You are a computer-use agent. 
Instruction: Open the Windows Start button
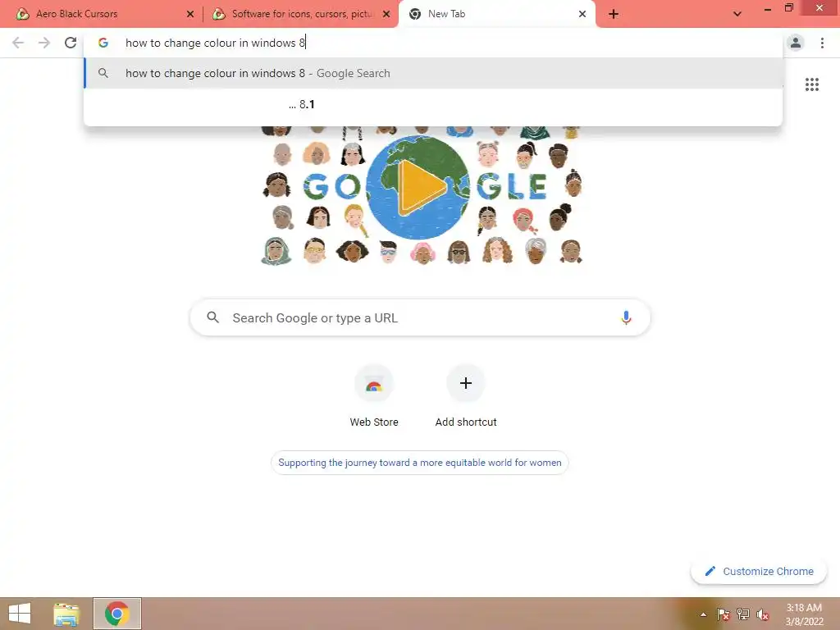click(x=20, y=614)
